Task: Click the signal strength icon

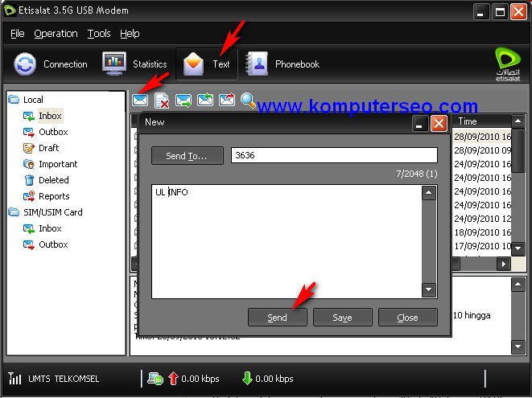Action: point(14,379)
